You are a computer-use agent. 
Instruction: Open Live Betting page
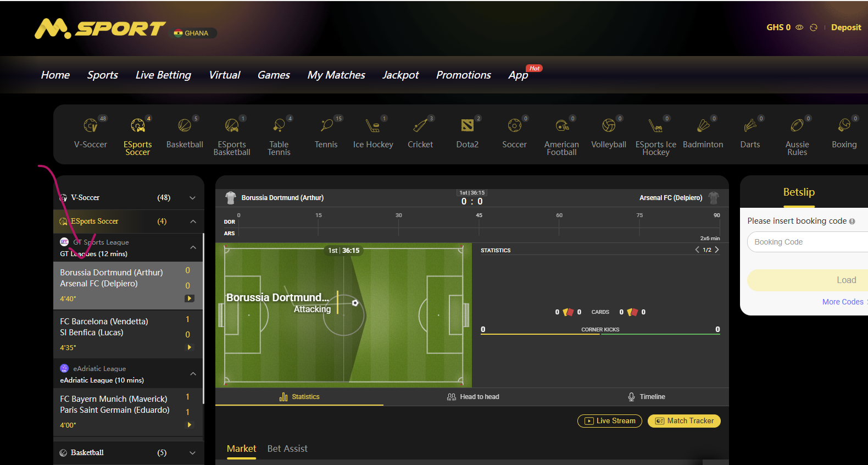[163, 75]
